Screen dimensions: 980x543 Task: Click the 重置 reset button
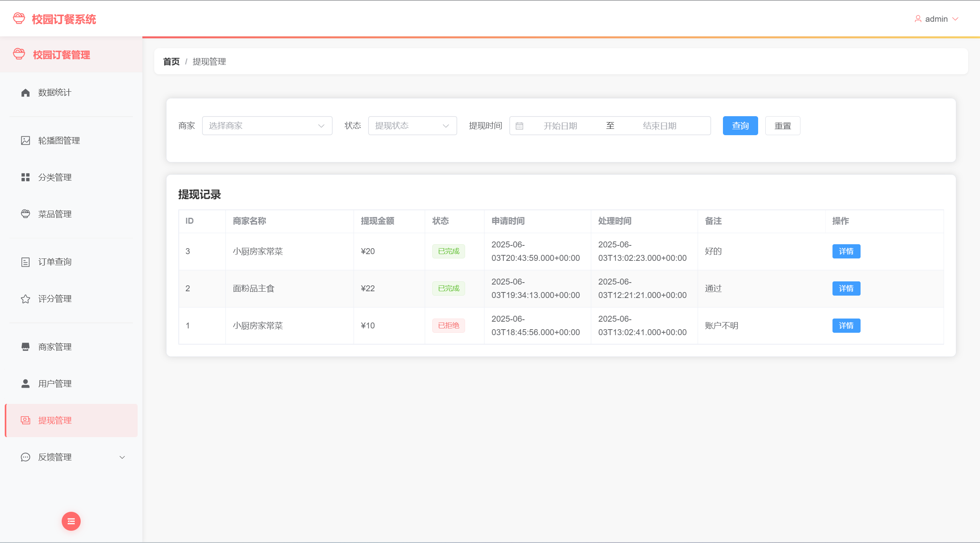tap(782, 126)
